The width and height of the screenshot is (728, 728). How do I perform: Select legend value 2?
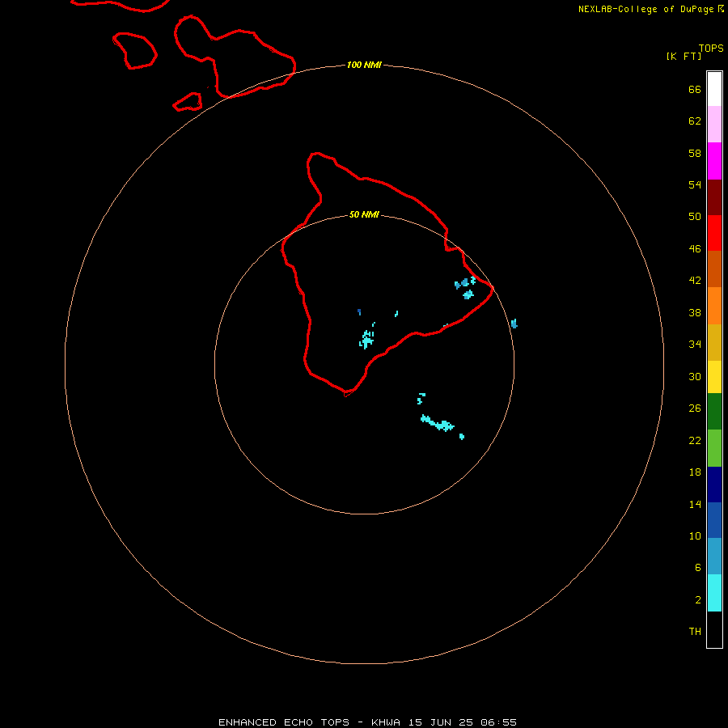[697, 600]
